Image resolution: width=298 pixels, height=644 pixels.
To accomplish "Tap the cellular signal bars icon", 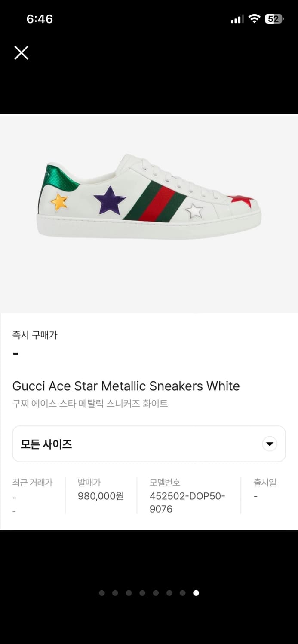I will coord(237,19).
